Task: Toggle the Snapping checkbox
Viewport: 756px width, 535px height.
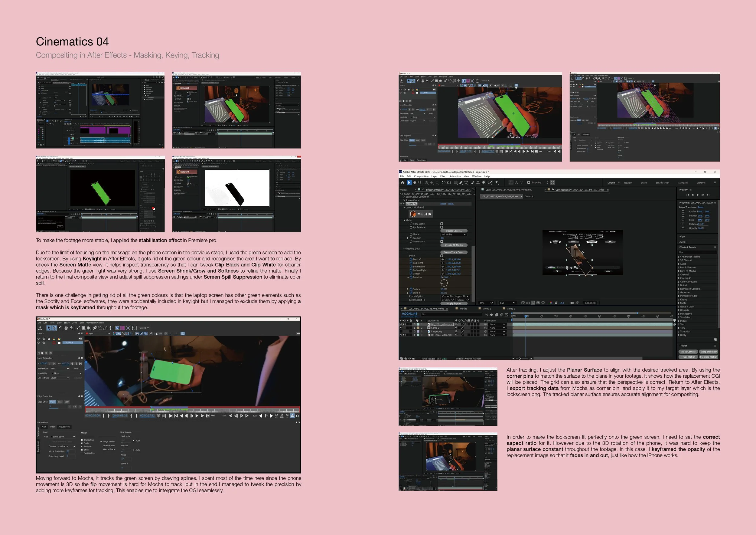Action: click(529, 182)
